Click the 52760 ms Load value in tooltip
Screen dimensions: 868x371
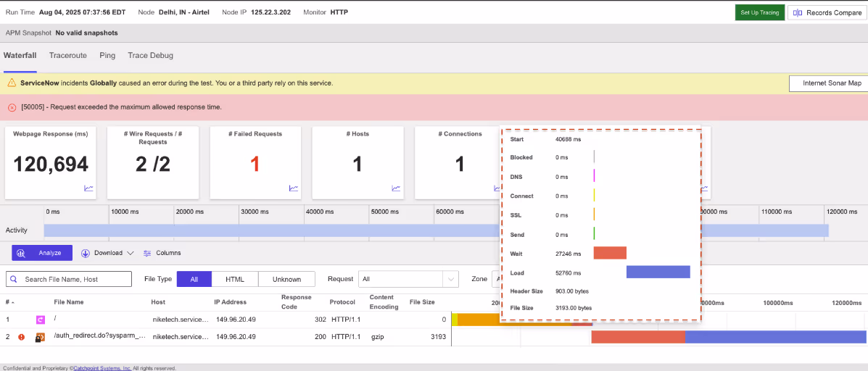tap(568, 273)
